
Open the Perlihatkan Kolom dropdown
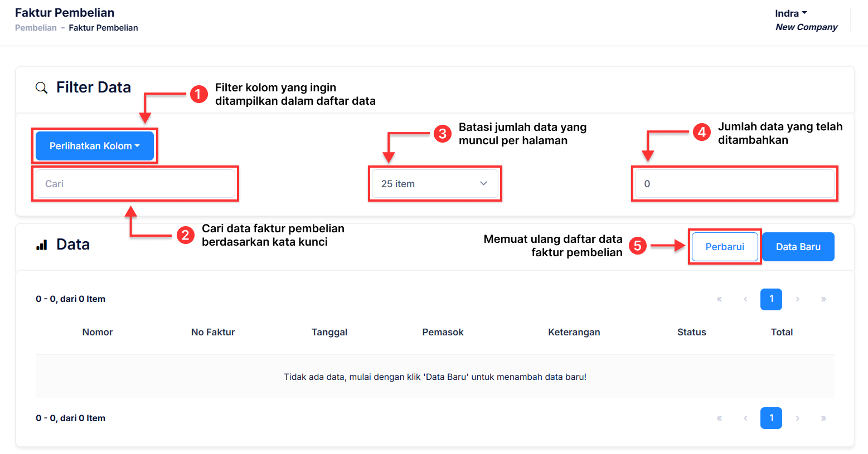95,146
